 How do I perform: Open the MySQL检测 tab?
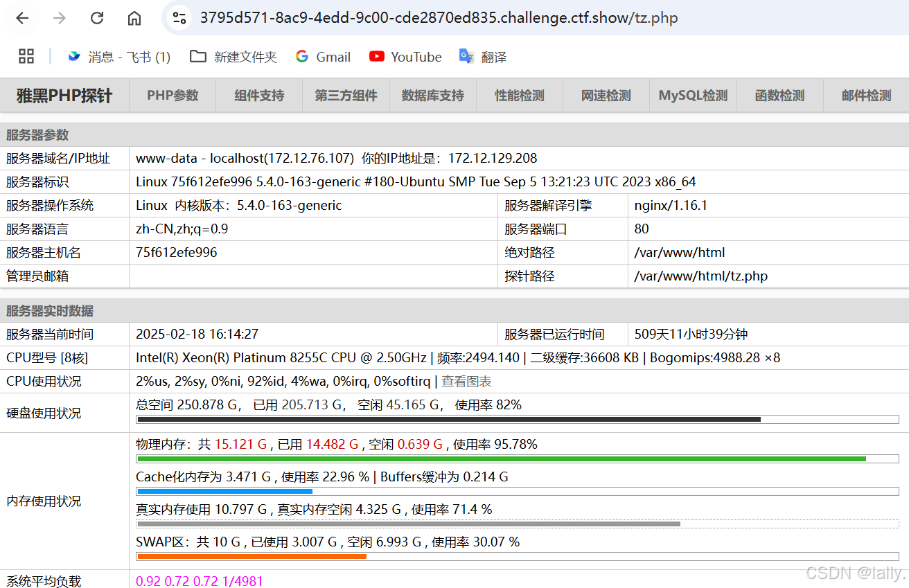pyautogui.click(x=693, y=96)
